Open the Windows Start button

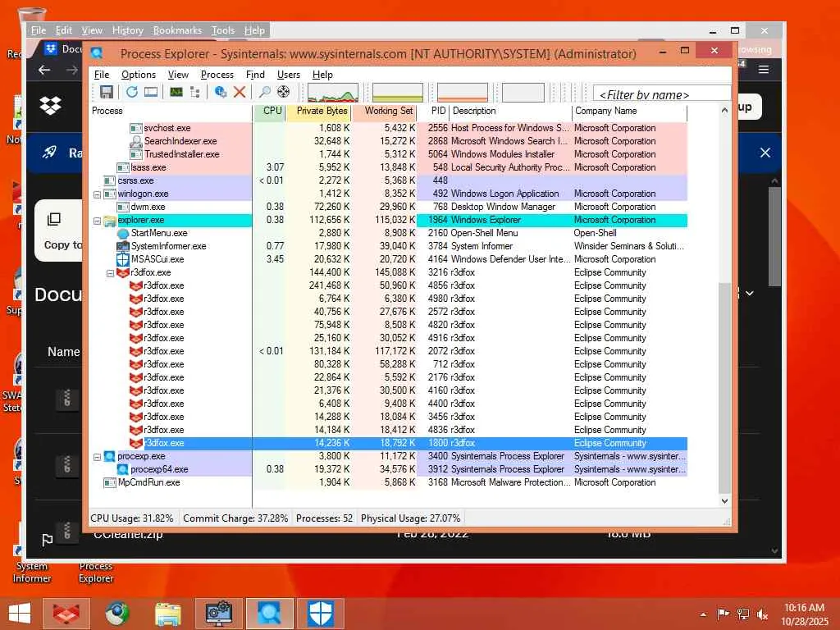[20, 614]
